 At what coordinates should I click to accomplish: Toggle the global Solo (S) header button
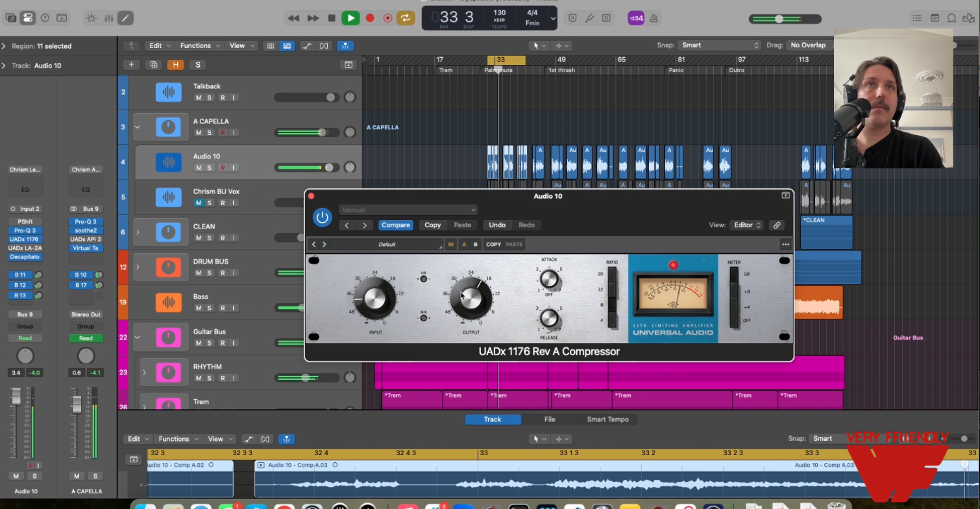pyautogui.click(x=197, y=64)
